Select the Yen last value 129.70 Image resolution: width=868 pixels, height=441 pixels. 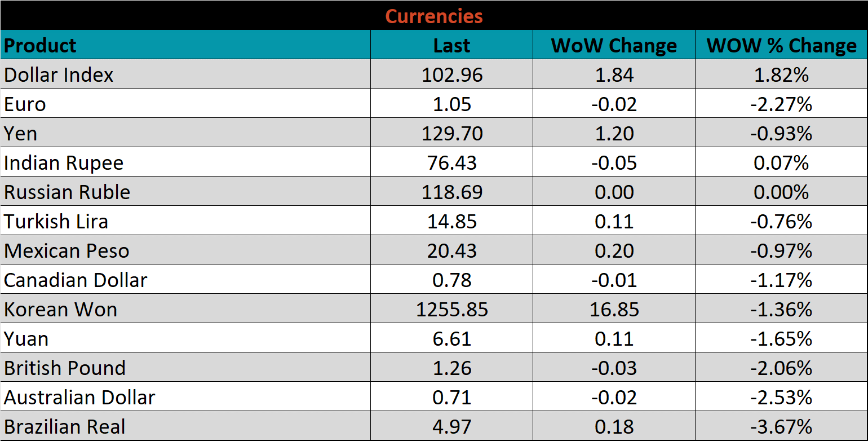pos(452,134)
